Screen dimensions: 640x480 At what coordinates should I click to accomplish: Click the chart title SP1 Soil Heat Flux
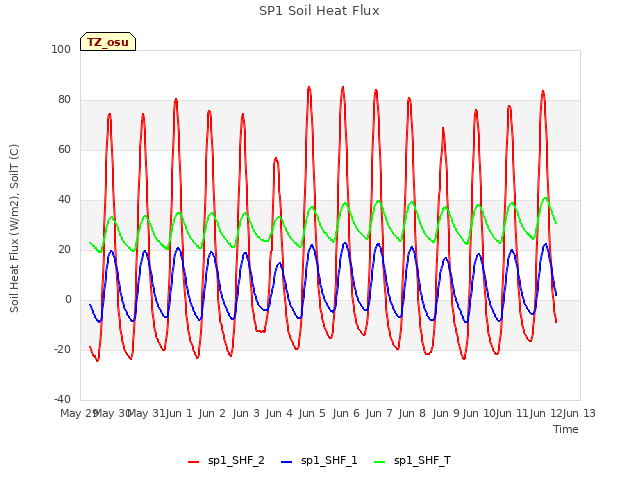click(x=319, y=11)
